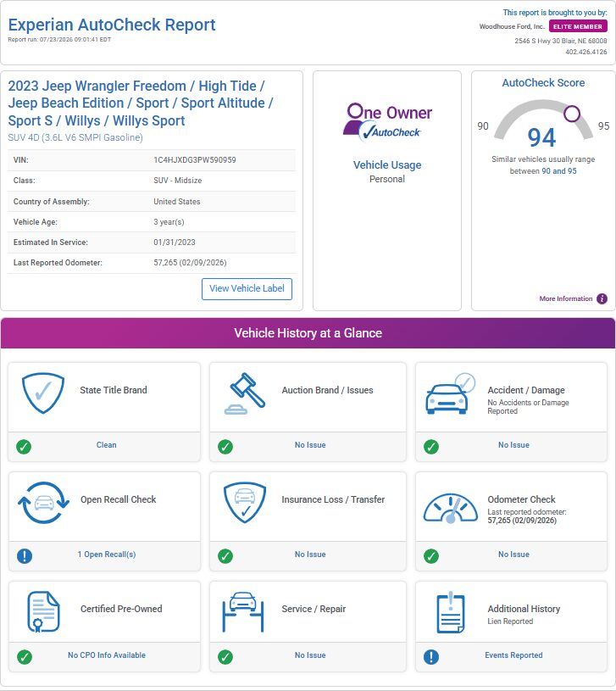Screen dimensions: 616x691
Task: Open the More Information link
Action: click(x=566, y=298)
